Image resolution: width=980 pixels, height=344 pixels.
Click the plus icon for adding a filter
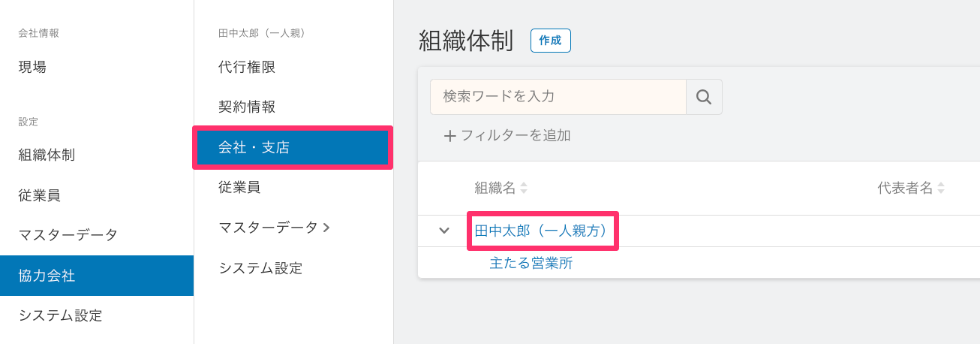[x=450, y=136]
